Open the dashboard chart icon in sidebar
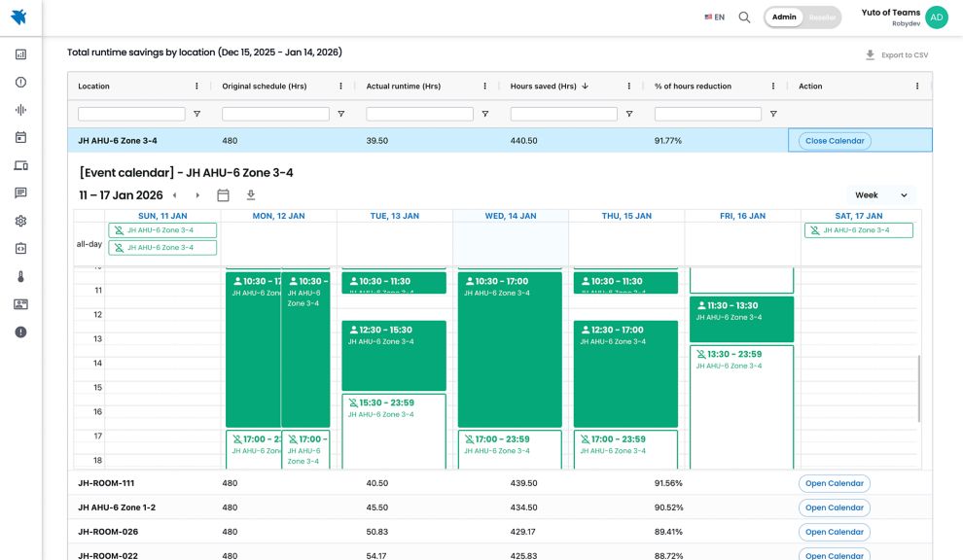 (x=20, y=55)
